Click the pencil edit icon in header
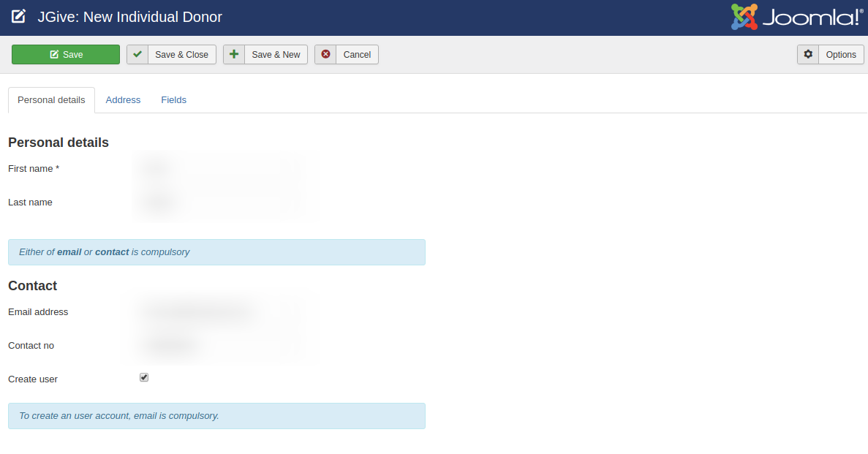Screen dimensions: 868x454 point(19,16)
